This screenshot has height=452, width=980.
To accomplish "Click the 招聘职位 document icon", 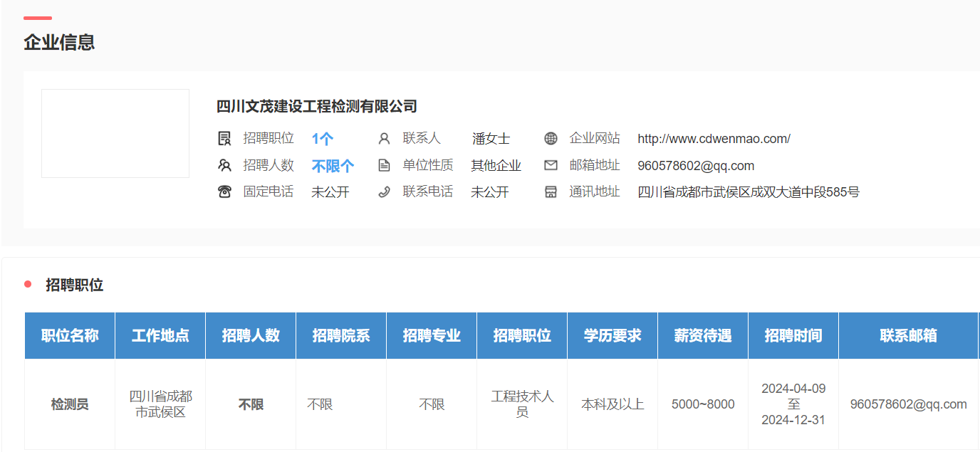I will [224, 138].
